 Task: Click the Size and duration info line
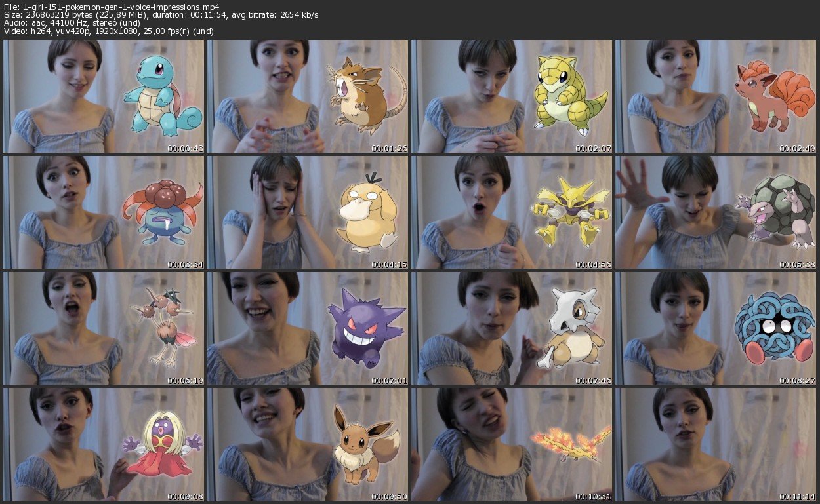click(x=161, y=15)
